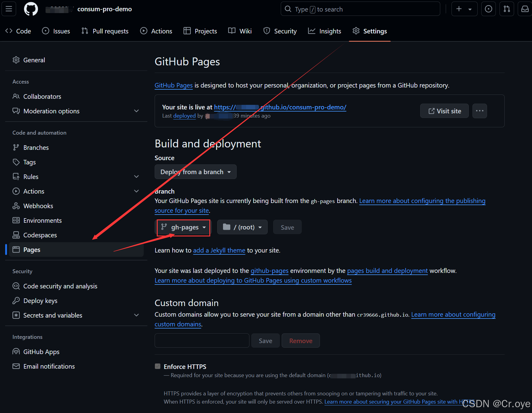This screenshot has width=532, height=413.
Task: Switch to the Code tab
Action: pos(18,31)
